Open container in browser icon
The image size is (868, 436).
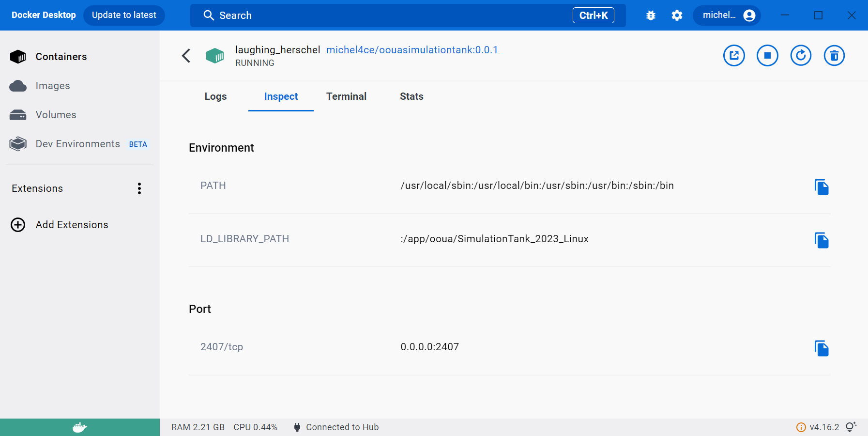click(x=734, y=56)
